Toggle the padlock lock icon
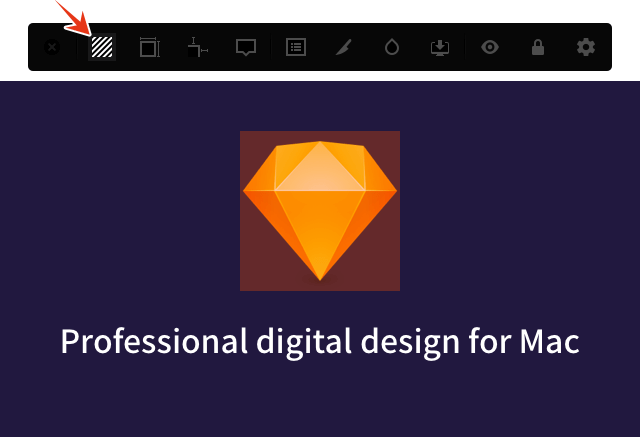This screenshot has width=640, height=437. click(x=538, y=47)
